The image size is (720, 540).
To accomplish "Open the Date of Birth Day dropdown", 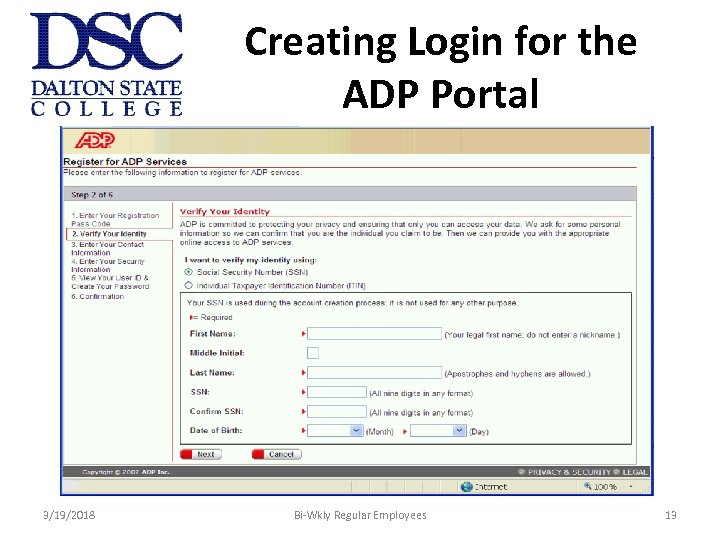I will pos(459,431).
